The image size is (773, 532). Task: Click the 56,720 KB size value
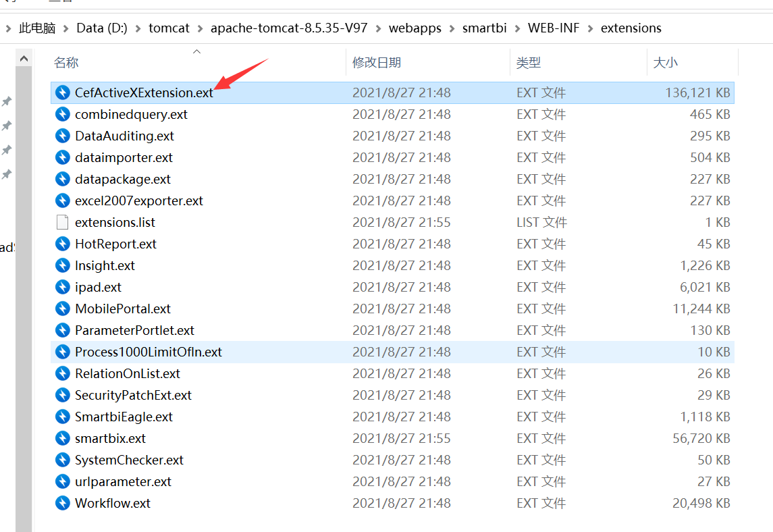coord(701,438)
